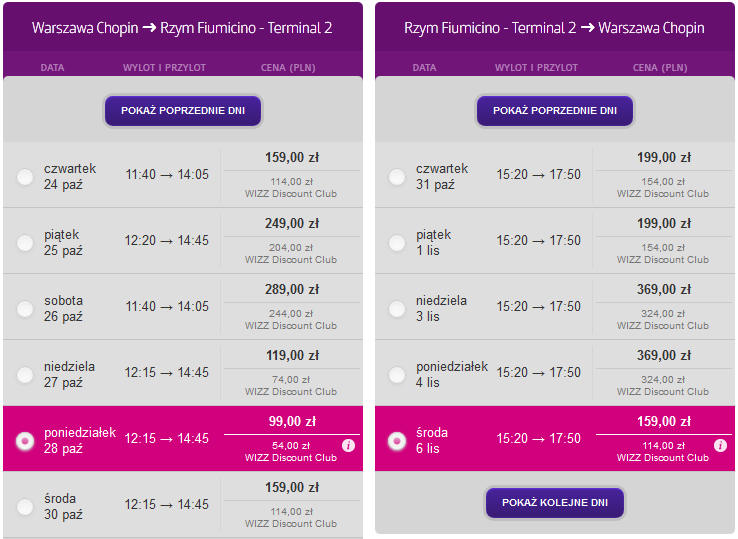Choose the 369,00 zł fare on 3 lis
This screenshot has width=738, height=539.
664,290
